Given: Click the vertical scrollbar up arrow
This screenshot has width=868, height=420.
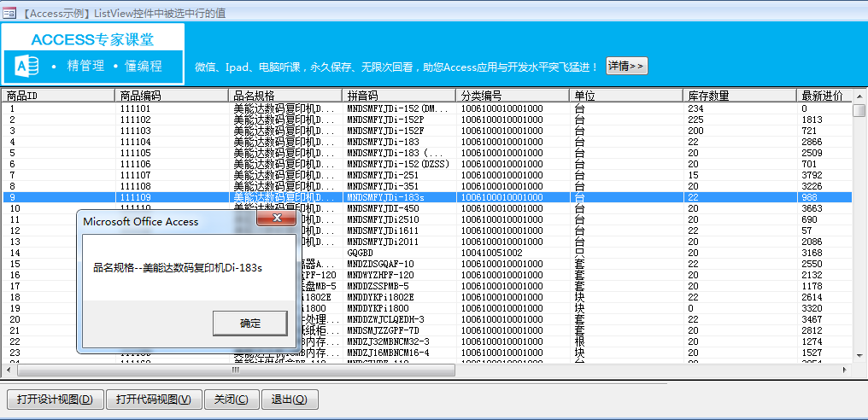Looking at the screenshot, I should [859, 96].
